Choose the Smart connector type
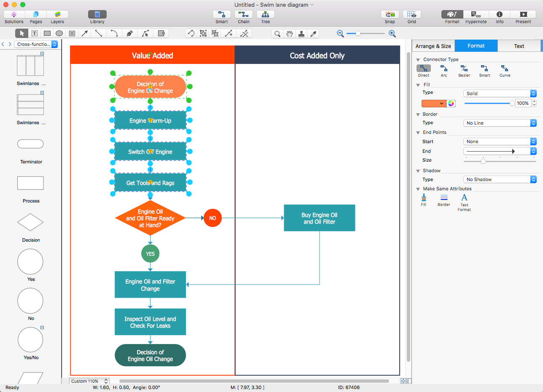543x392 pixels. (x=485, y=71)
